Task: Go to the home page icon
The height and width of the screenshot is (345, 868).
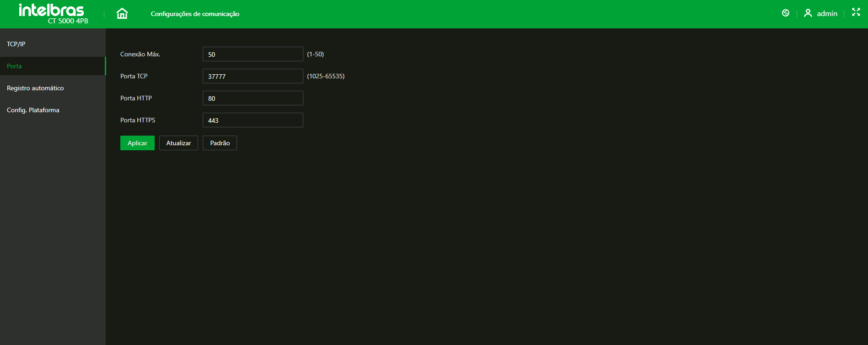Action: (122, 14)
